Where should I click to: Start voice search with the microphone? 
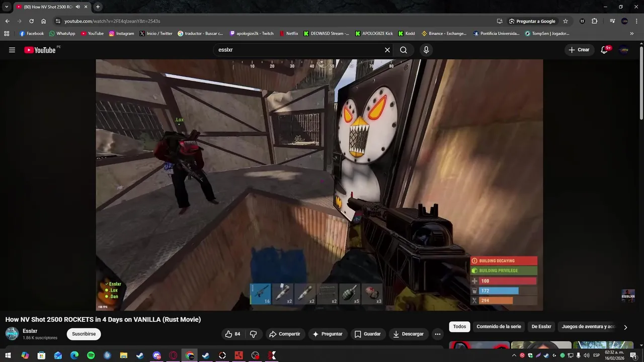[426, 50]
